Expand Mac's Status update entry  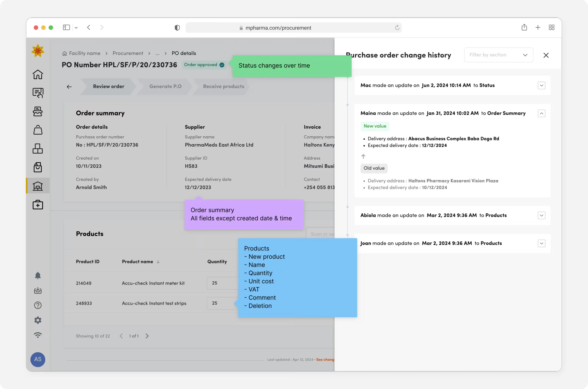541,86
